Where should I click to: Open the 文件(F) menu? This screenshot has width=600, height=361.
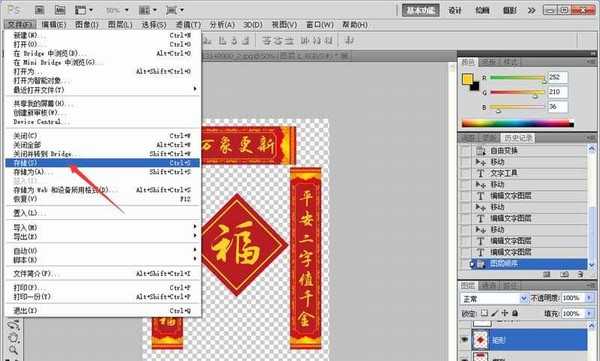(20, 25)
